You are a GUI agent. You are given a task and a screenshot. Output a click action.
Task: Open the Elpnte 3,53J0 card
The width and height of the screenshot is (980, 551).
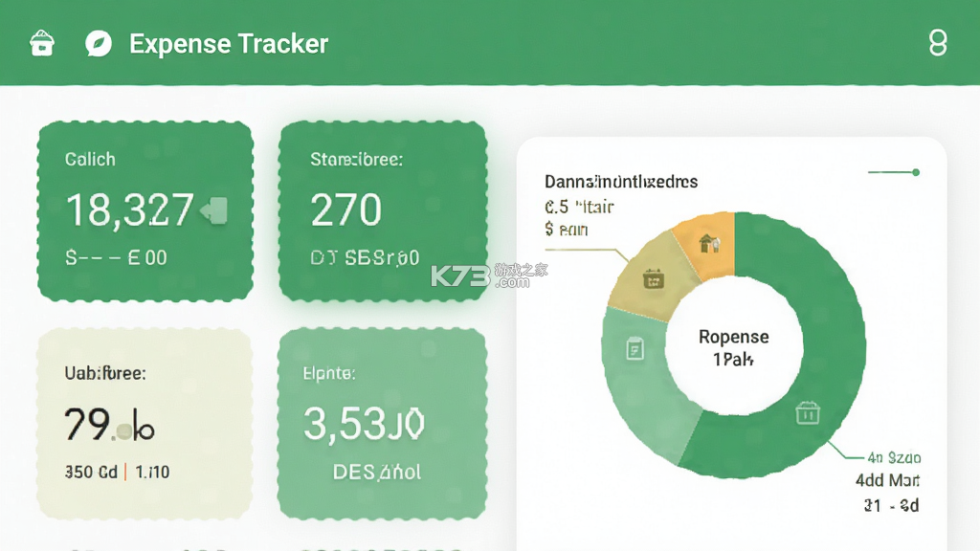coord(383,424)
